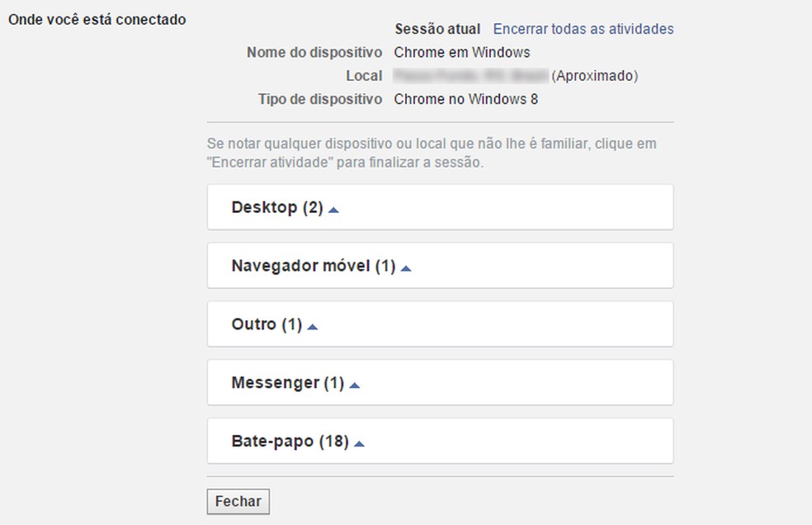This screenshot has height=525, width=812.
Task: Expand the Messenger (1) section label
Action: point(287,384)
